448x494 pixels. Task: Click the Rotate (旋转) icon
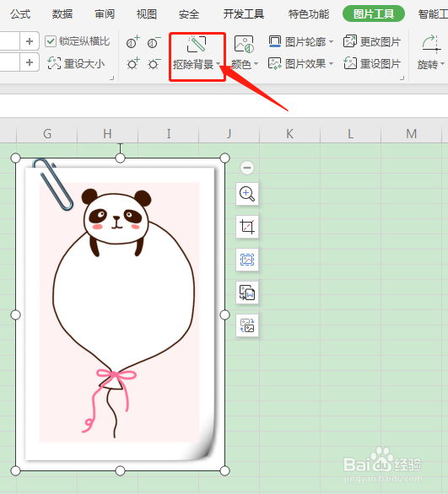click(431, 44)
